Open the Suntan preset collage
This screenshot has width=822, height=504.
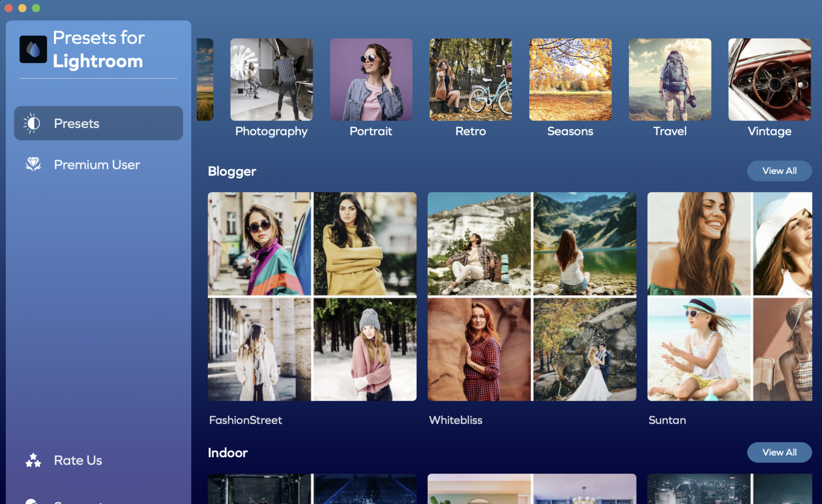730,297
